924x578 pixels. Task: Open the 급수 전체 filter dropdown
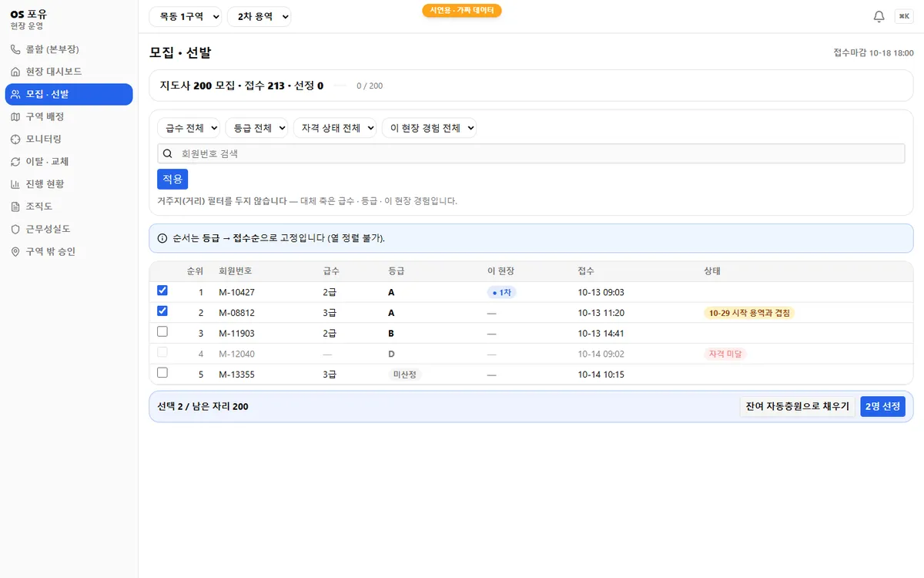tap(189, 128)
